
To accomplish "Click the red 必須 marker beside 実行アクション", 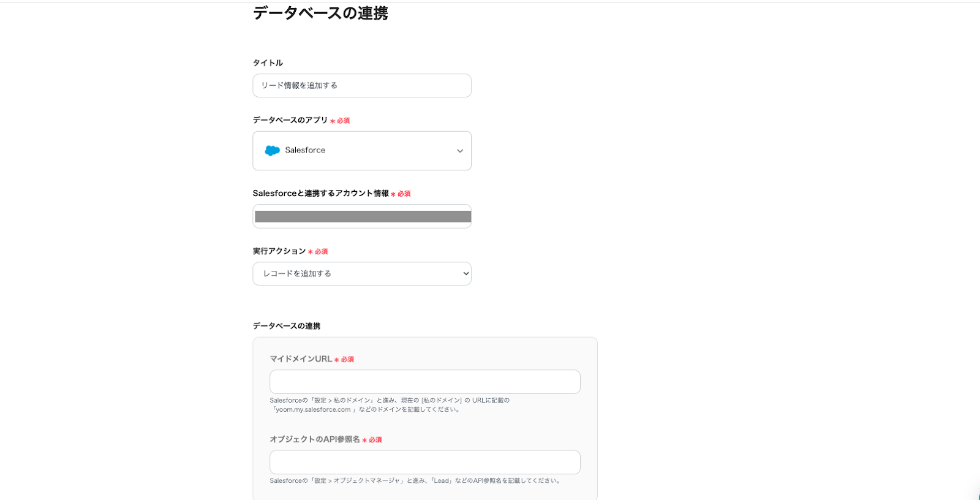I will 321,252.
